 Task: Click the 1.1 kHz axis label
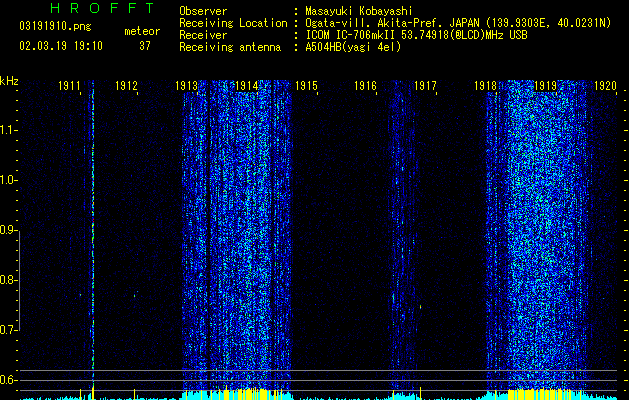coord(8,130)
